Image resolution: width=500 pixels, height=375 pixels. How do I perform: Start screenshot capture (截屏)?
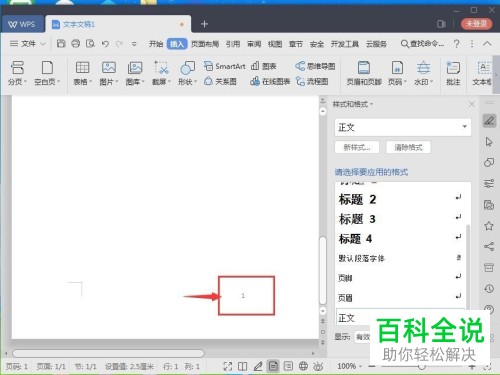coord(161,73)
